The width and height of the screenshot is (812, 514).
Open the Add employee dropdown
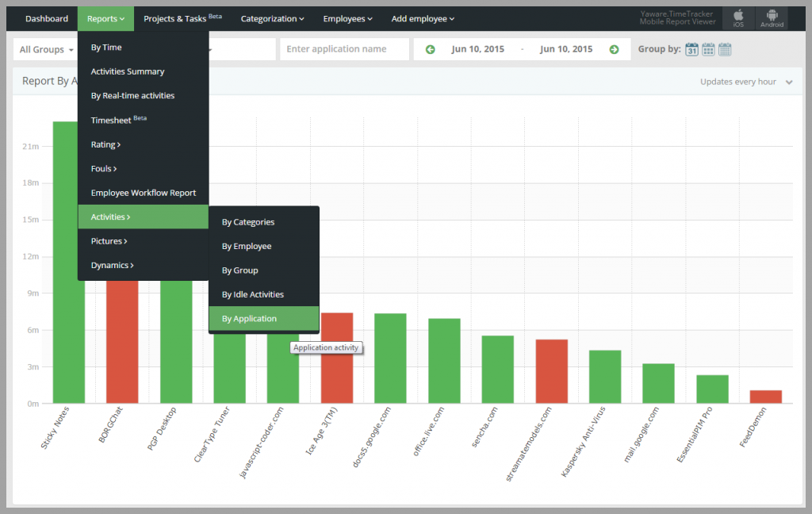tap(423, 18)
